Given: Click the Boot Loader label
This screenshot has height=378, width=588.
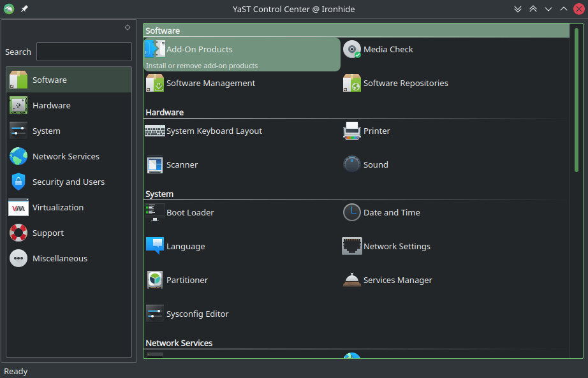Looking at the screenshot, I should point(190,212).
